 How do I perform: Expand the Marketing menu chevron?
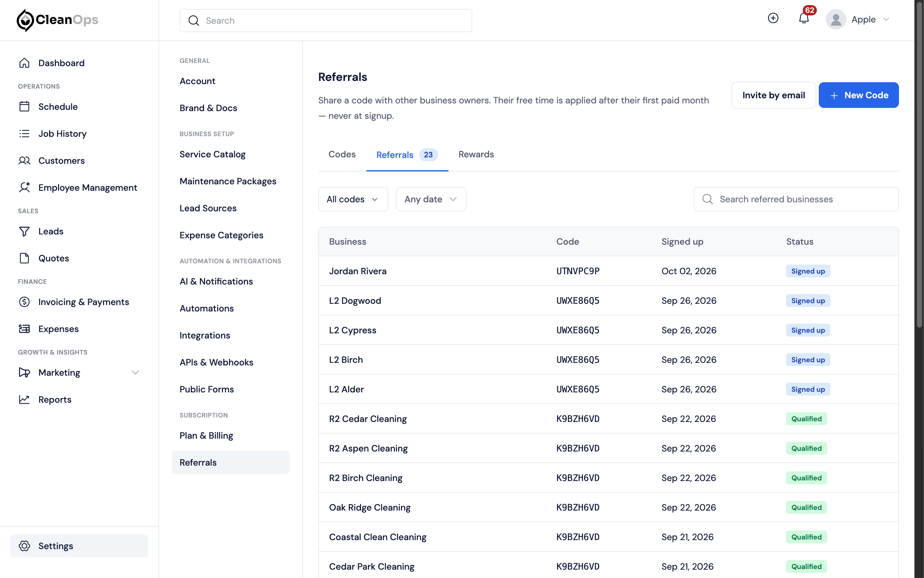click(135, 372)
